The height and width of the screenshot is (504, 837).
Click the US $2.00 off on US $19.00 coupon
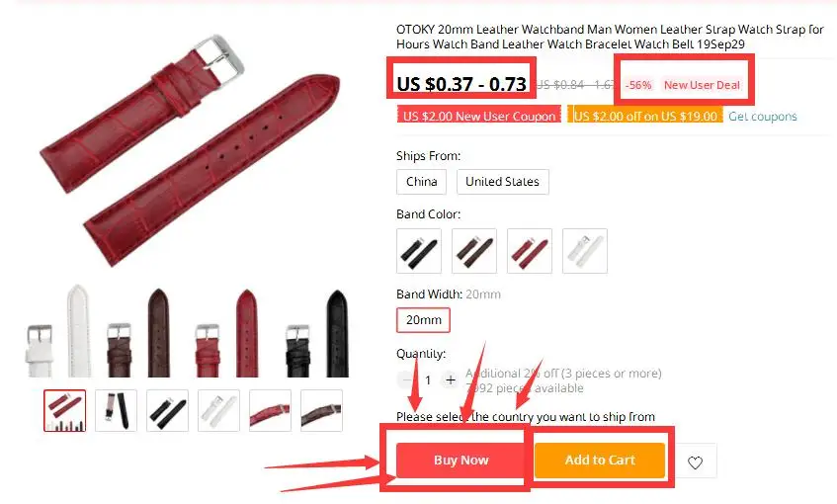(645, 116)
